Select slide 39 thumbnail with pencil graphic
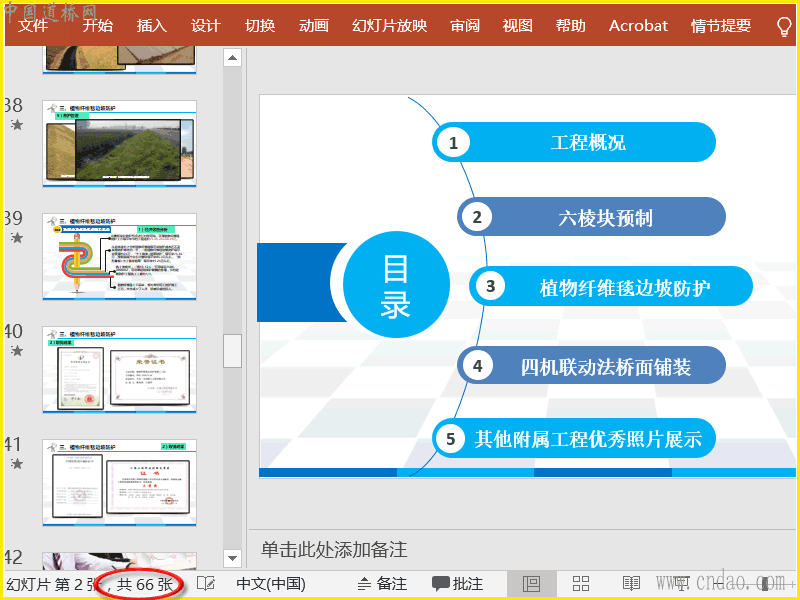This screenshot has width=800, height=600. (x=119, y=257)
